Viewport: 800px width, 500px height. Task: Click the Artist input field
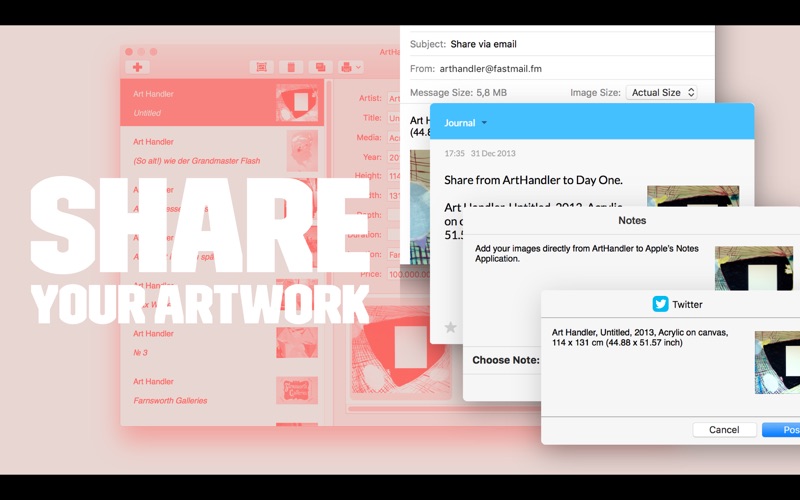393,98
